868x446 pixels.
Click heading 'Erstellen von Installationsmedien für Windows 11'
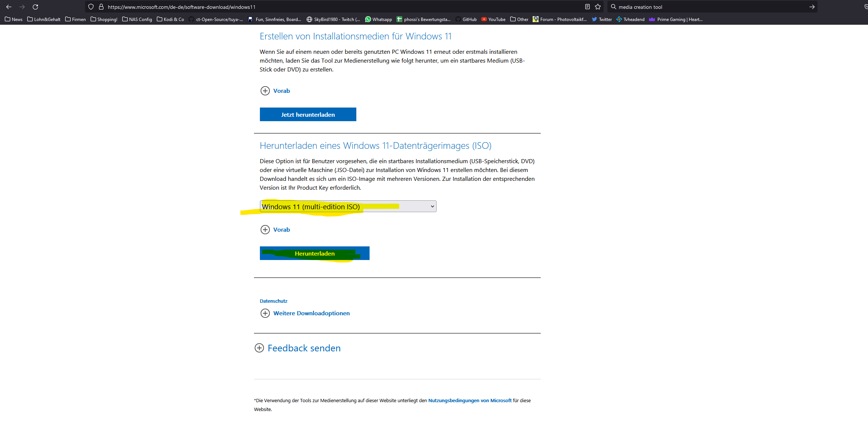click(x=356, y=36)
